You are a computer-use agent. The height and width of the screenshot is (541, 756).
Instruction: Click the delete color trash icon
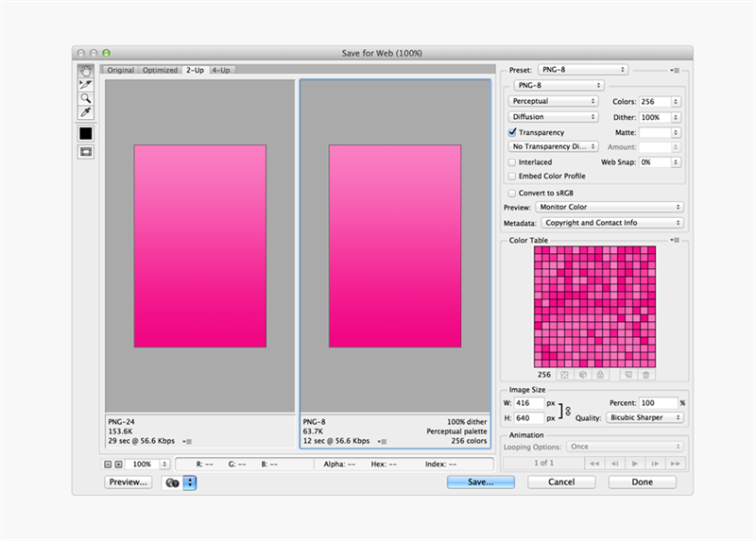click(646, 374)
